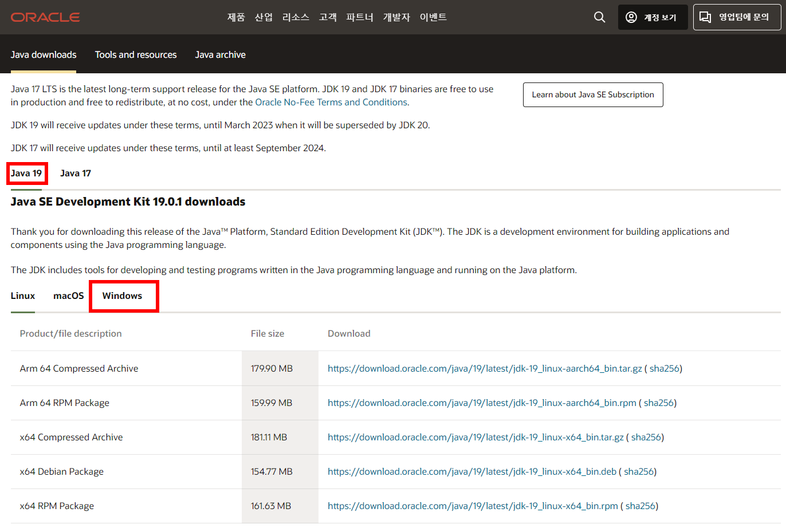The width and height of the screenshot is (786, 532).
Task: Download jdk-19_linux-x64_bin.tar.gz link
Action: click(x=475, y=438)
